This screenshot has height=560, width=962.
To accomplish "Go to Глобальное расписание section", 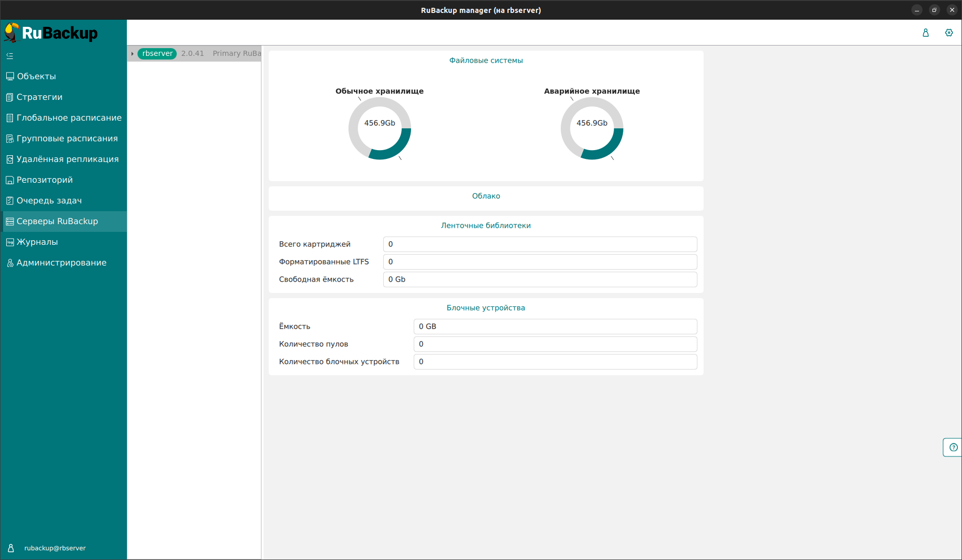I will [x=69, y=118].
